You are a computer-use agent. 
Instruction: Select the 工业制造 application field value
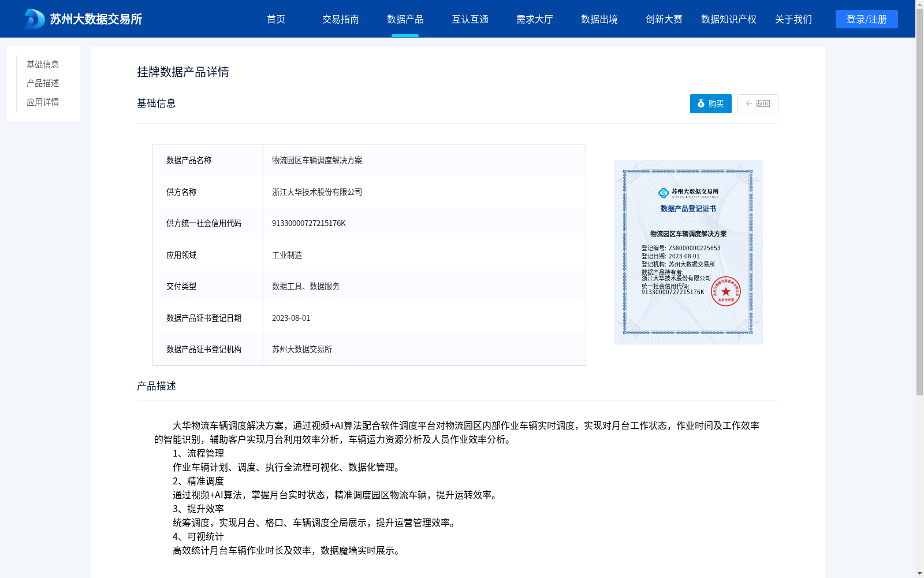tap(287, 255)
